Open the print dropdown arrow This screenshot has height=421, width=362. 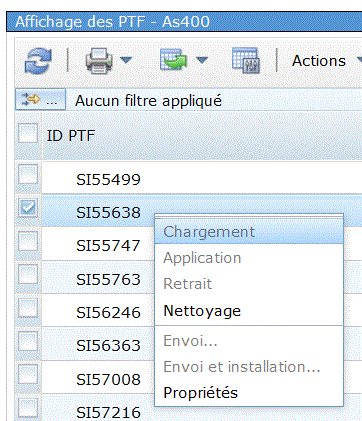[126, 60]
